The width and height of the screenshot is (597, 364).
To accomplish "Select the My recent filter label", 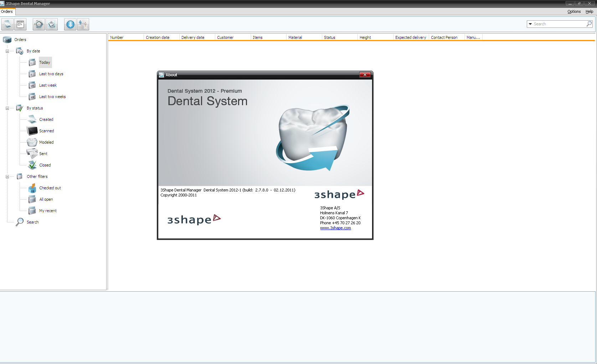I will click(48, 211).
